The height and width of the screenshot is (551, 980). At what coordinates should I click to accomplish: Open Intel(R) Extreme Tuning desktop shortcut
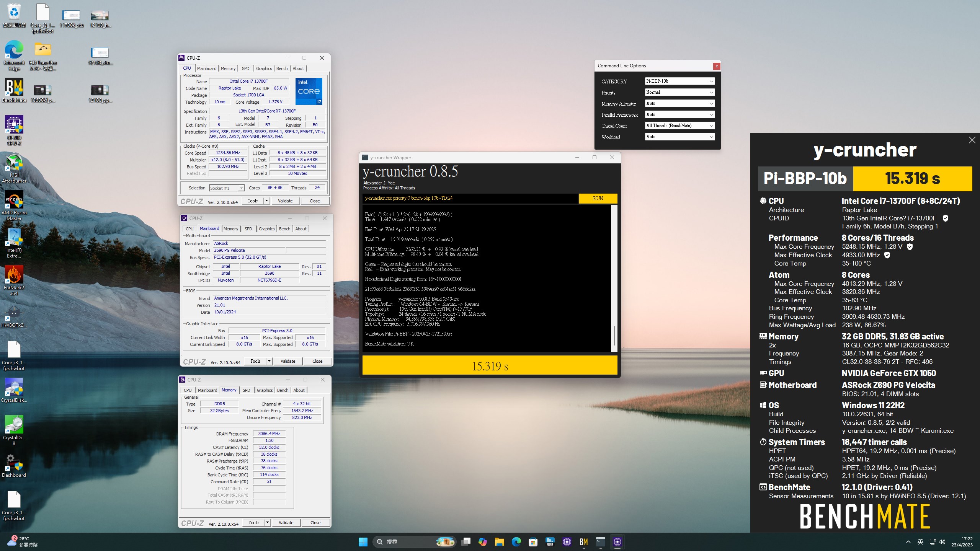pyautogui.click(x=14, y=243)
